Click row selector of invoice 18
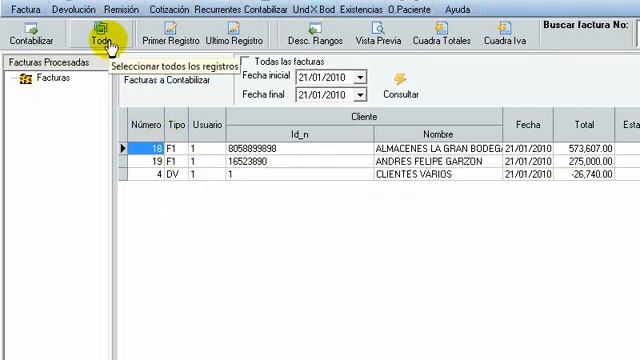The image size is (640, 360). pos(122,149)
